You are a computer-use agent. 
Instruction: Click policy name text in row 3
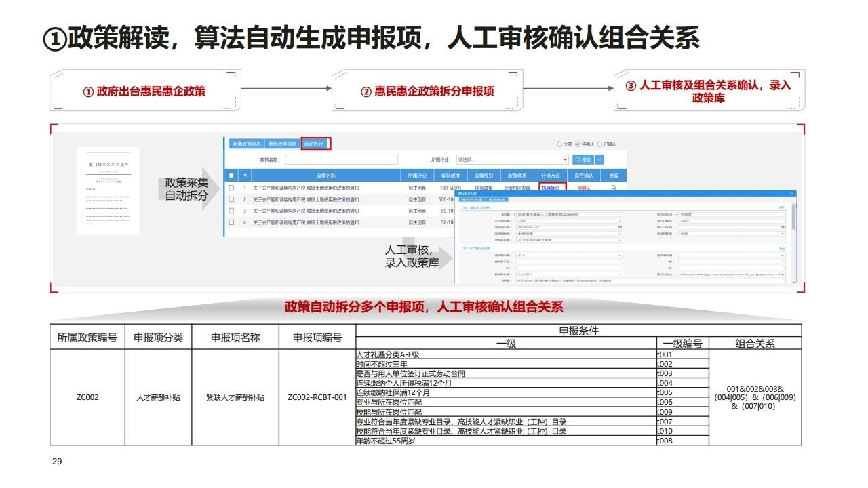306,211
